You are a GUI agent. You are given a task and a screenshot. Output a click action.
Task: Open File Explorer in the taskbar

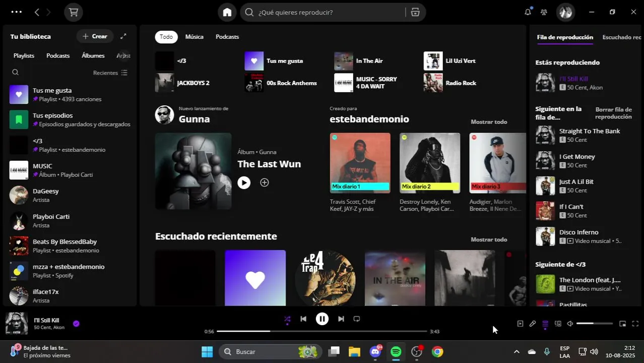pyautogui.click(x=354, y=352)
